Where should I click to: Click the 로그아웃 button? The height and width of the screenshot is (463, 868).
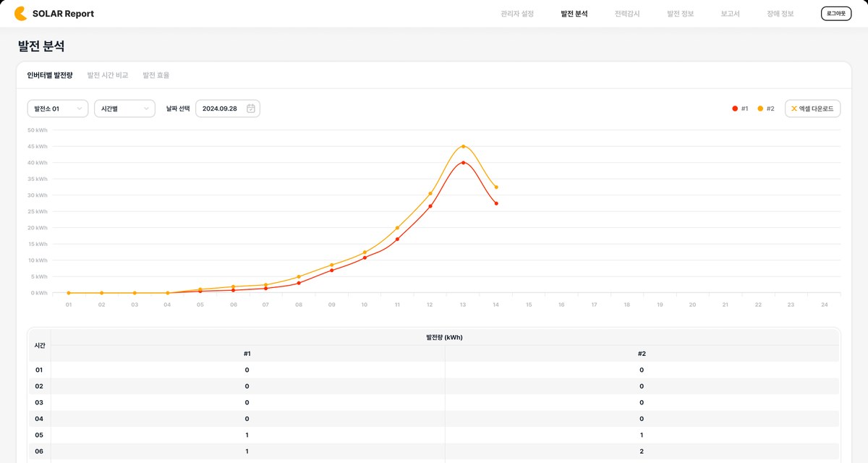click(836, 14)
